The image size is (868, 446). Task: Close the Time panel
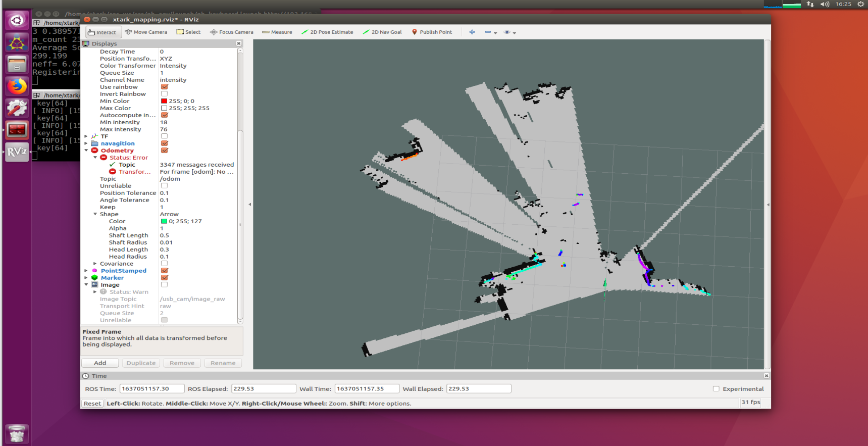coord(767,376)
